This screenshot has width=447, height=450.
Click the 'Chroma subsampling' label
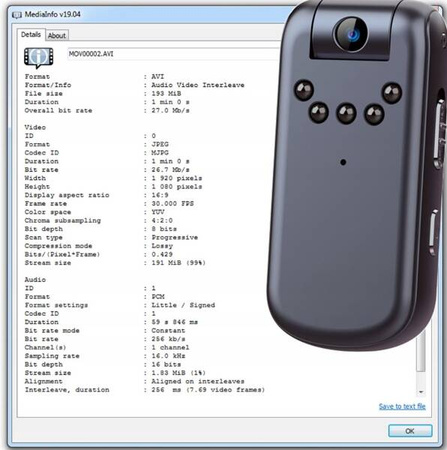62,220
